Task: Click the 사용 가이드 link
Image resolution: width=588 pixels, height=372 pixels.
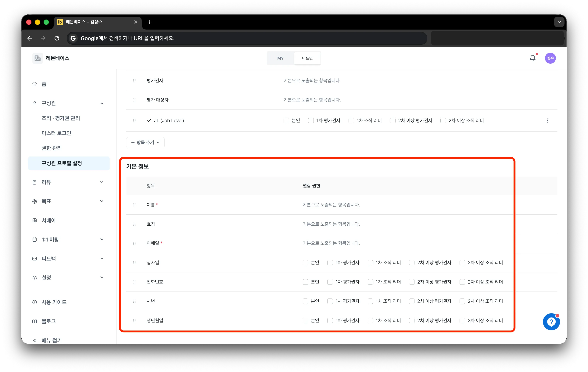Action: (54, 302)
